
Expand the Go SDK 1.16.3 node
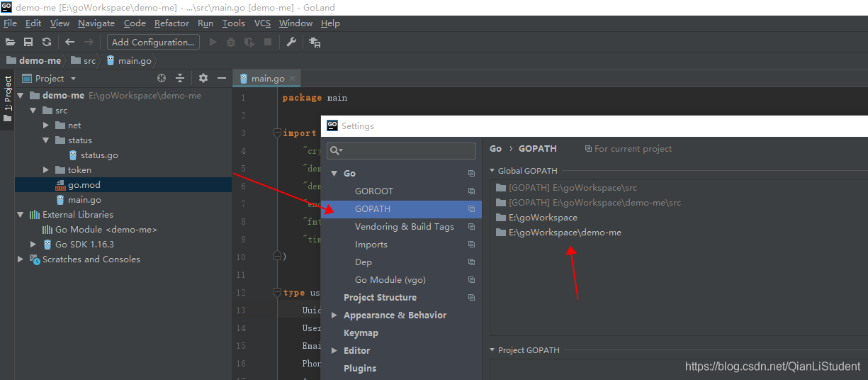point(33,245)
